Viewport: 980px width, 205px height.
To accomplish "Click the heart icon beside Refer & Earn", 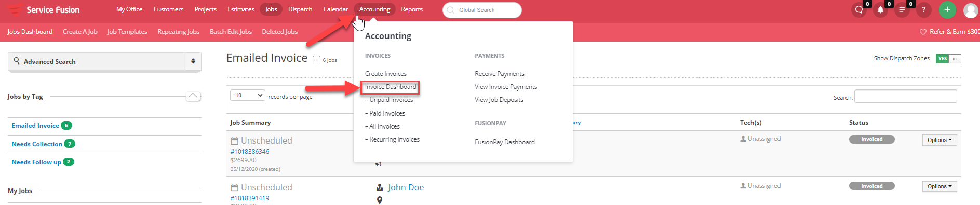I will [x=923, y=32].
